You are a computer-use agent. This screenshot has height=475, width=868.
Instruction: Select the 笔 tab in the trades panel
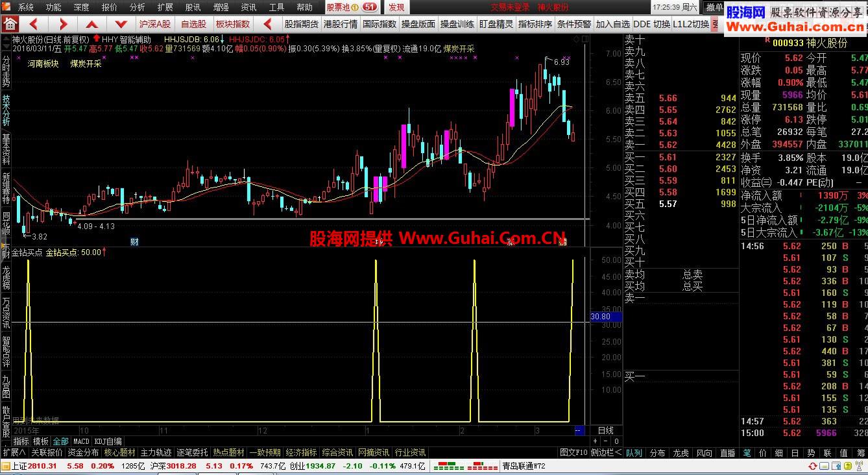click(x=747, y=453)
